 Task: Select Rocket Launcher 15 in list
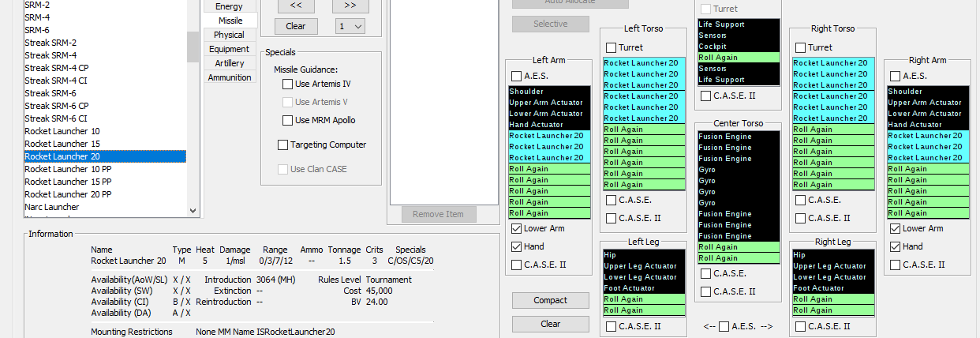[x=105, y=144]
